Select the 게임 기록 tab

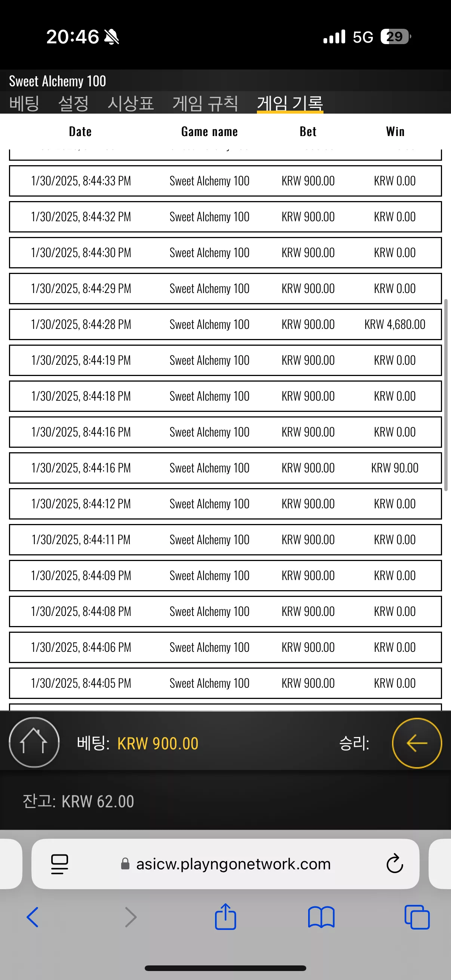290,103
